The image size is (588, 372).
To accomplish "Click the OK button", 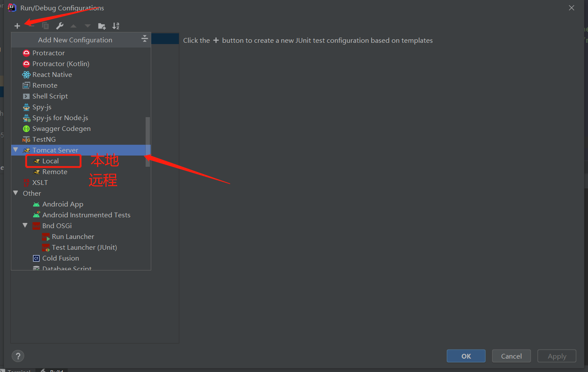I will coord(466,356).
